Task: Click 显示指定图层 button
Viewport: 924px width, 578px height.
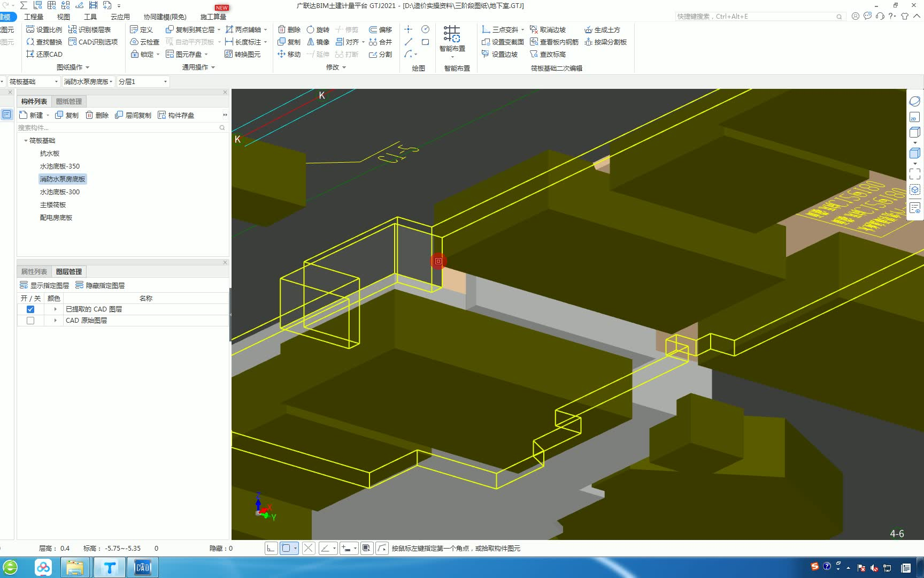Action: click(44, 285)
